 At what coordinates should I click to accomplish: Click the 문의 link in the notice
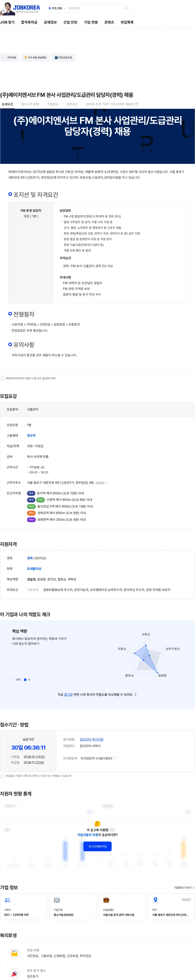tap(45, 378)
